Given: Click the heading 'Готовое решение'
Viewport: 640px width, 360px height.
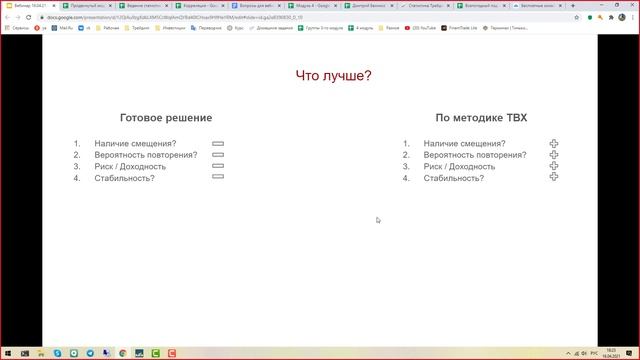Looking at the screenshot, I should (166, 118).
